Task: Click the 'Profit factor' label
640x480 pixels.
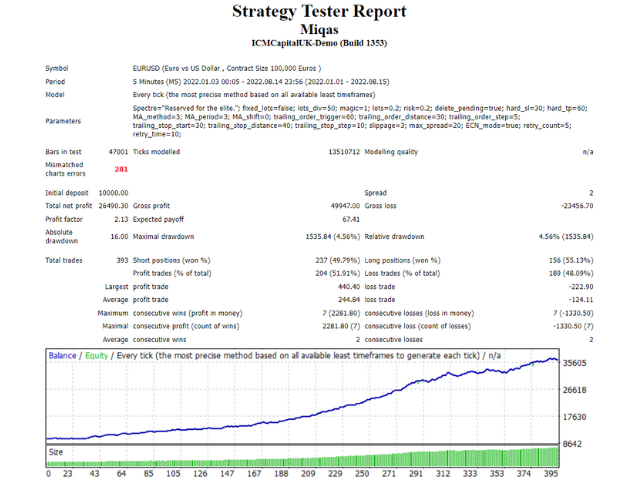Action: click(x=64, y=220)
